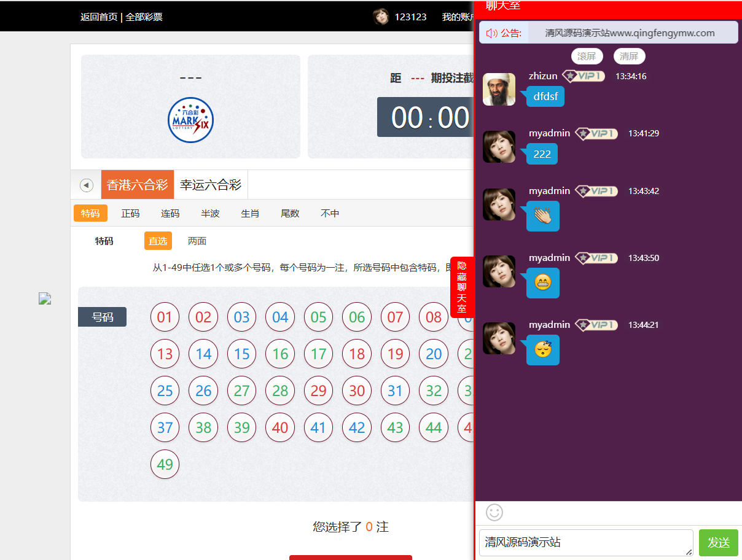Select lottery number 01 ball

point(165,317)
